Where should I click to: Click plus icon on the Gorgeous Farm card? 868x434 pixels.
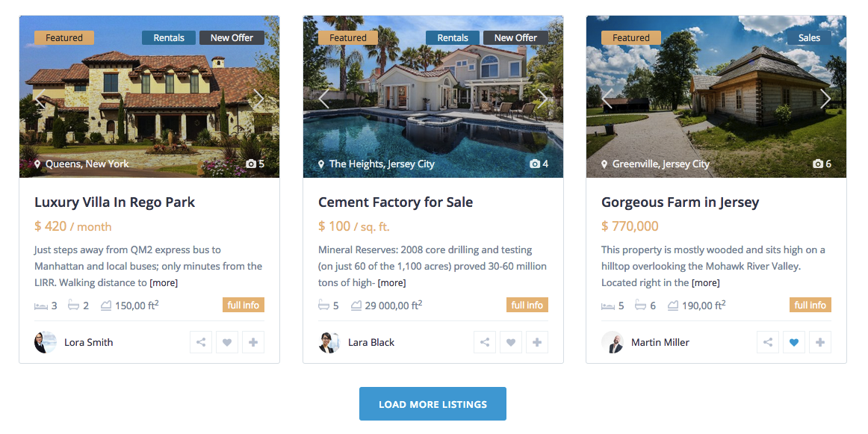pyautogui.click(x=820, y=342)
